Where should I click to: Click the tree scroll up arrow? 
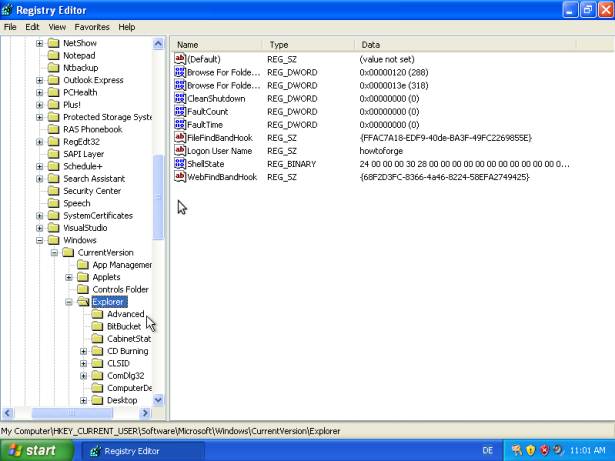point(158,43)
